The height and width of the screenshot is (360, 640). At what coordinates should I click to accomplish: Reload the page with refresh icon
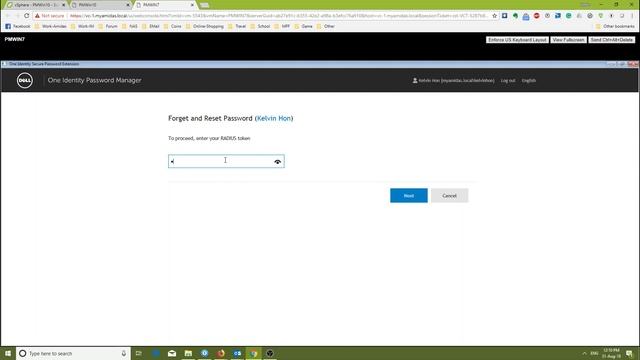coord(27,16)
